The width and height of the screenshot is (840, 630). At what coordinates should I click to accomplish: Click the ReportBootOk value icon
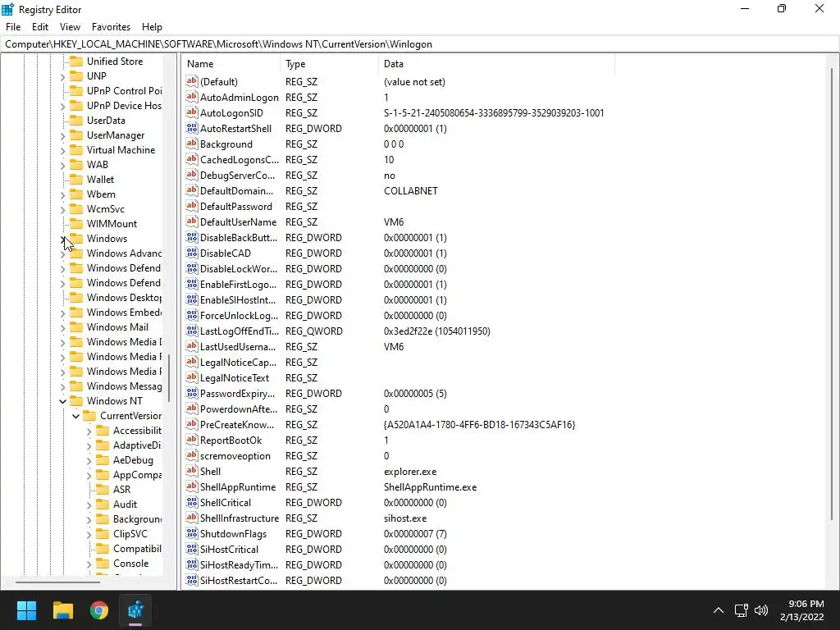click(x=191, y=440)
